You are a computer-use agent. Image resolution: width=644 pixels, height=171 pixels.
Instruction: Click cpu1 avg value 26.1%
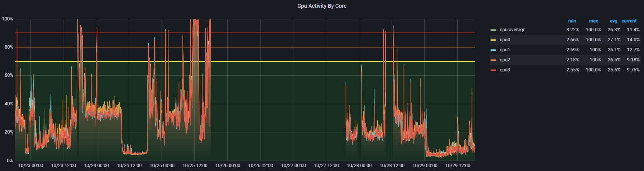pos(614,50)
